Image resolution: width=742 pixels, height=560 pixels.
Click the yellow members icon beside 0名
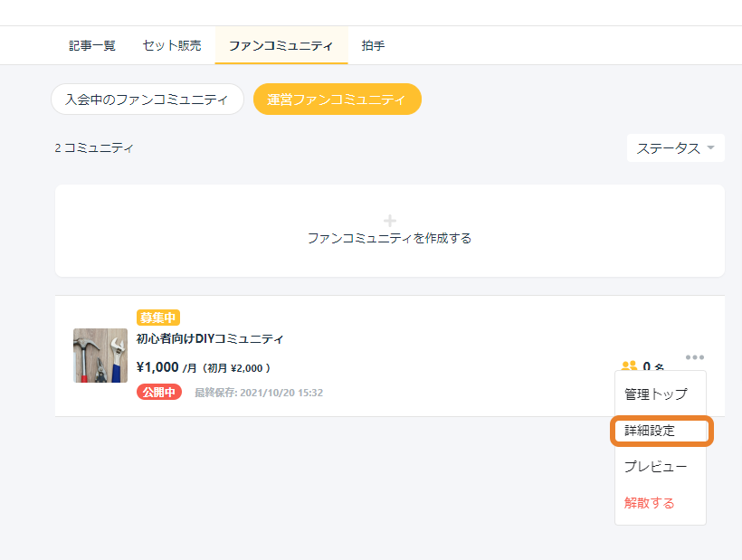pos(629,365)
